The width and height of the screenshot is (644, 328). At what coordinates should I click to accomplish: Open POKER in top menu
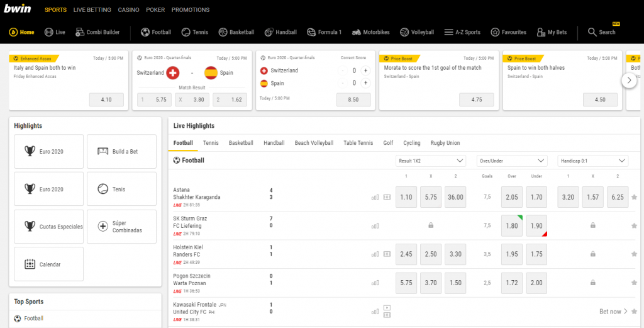click(x=155, y=10)
